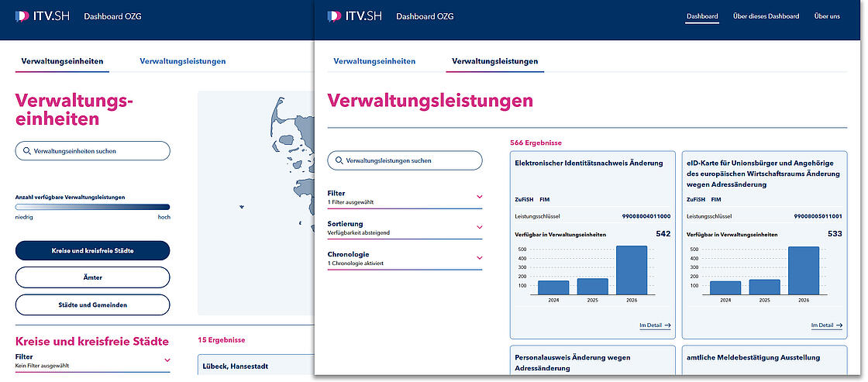Image resolution: width=868 pixels, height=382 pixels.
Task: Click the Kein Filter ausgewählt status text
Action: pos(42,366)
